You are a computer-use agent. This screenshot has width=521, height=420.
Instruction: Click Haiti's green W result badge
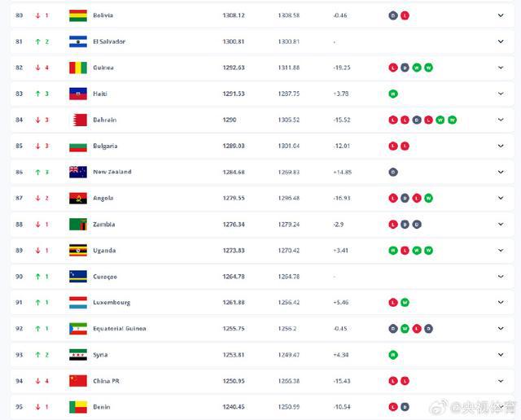click(393, 94)
